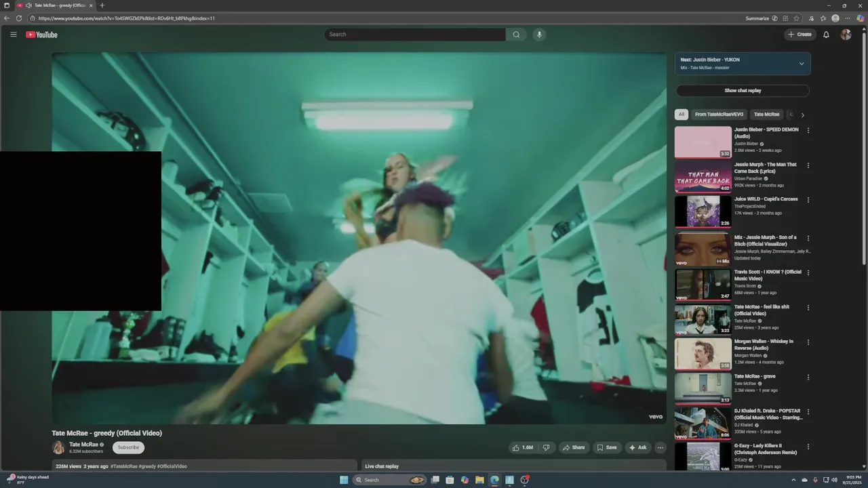This screenshot has height=488, width=868.
Task: Click Show chat replay button
Action: pyautogui.click(x=743, y=91)
